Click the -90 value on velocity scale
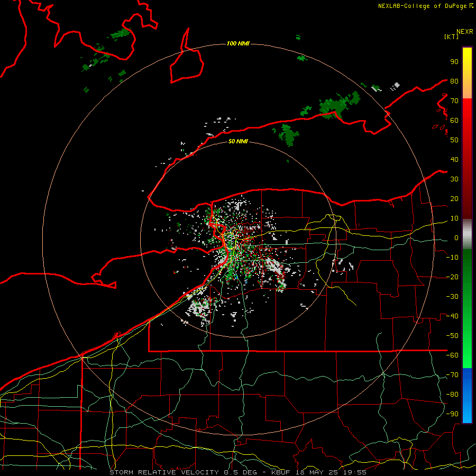 [452, 414]
